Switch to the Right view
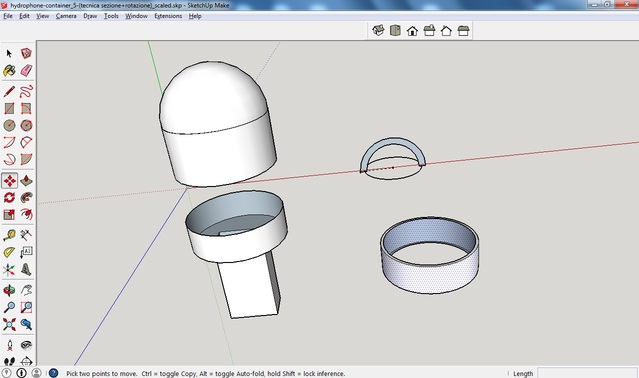The height and width of the screenshot is (378, 639). (430, 31)
